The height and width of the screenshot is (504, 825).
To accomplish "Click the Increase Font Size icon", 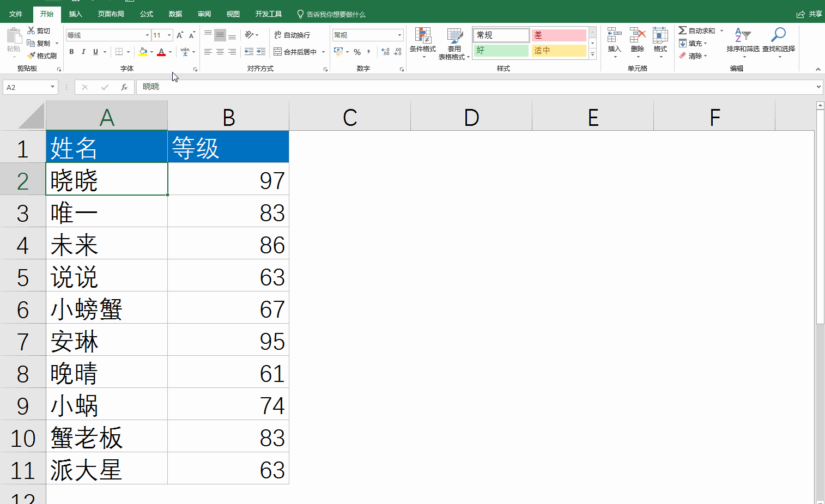I will 180,35.
